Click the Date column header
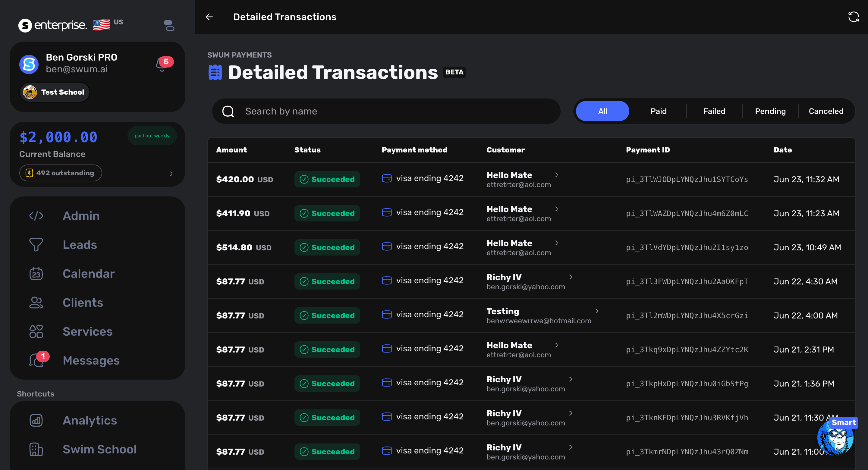This screenshot has height=470, width=868. click(x=782, y=150)
